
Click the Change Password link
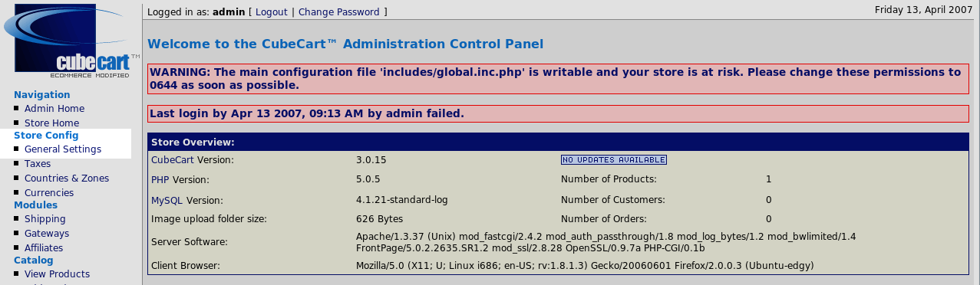338,12
